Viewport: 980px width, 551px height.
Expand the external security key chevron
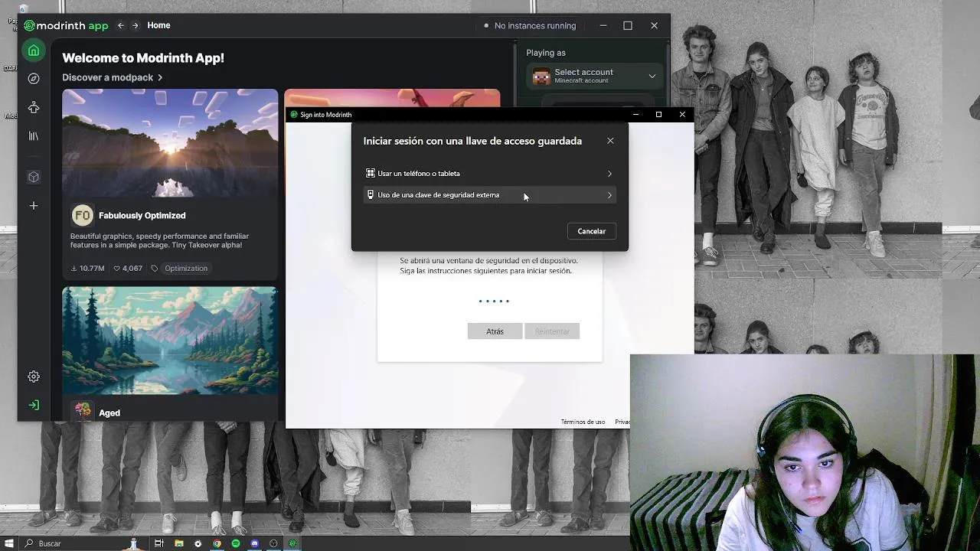609,195
